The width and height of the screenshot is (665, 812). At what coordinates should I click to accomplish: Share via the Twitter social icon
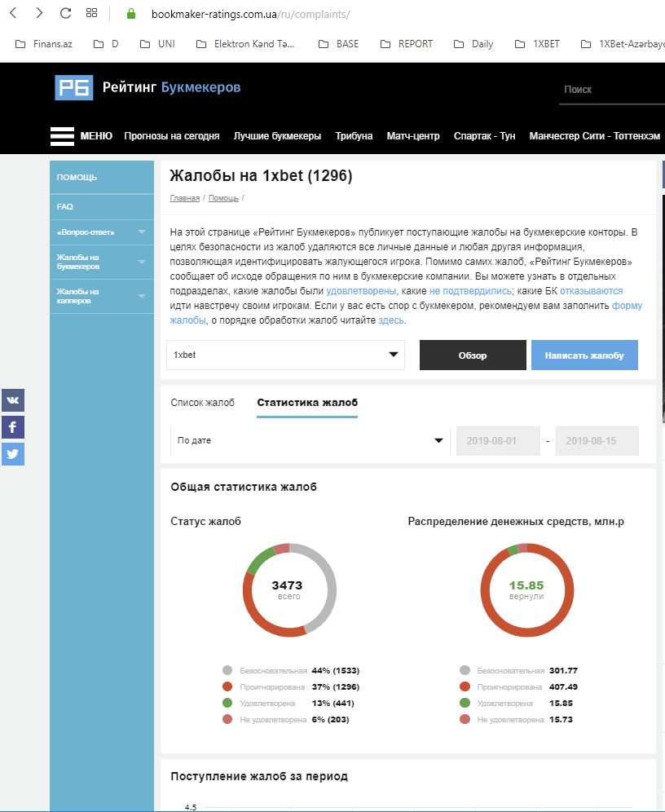point(13,454)
